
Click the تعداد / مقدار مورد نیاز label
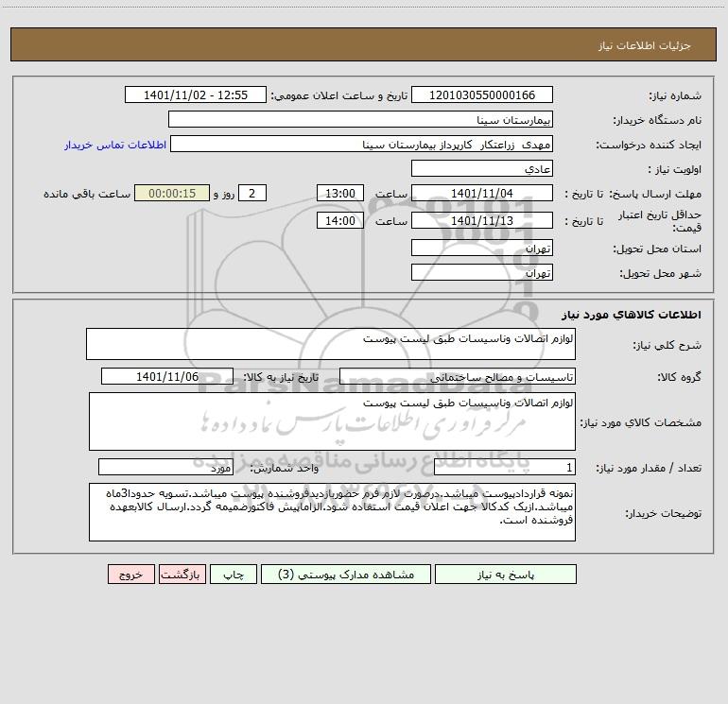pyautogui.click(x=649, y=469)
